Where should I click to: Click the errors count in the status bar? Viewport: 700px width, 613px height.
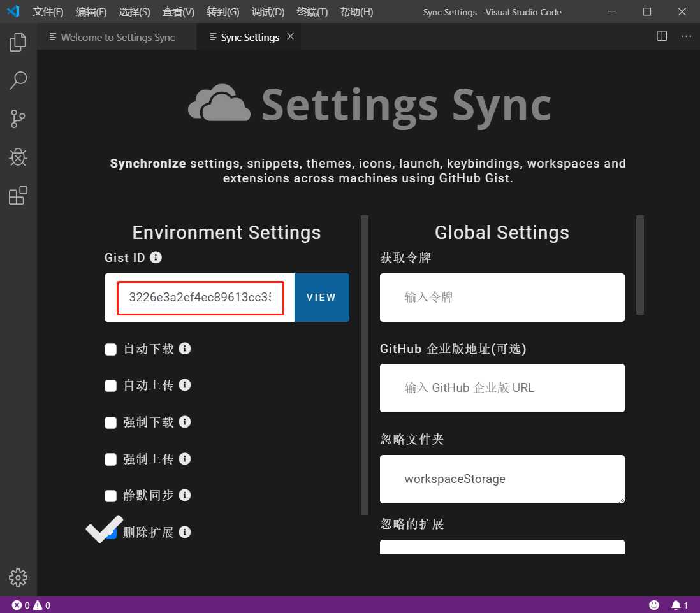[x=21, y=605]
